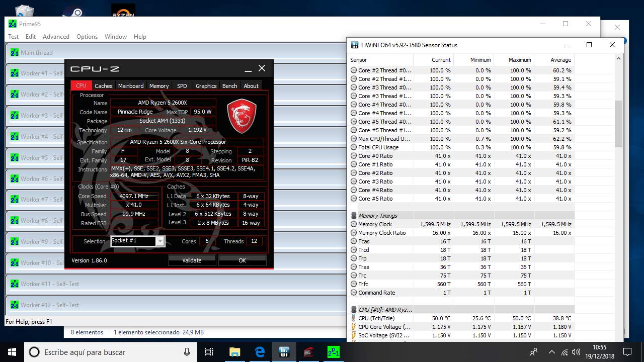The width and height of the screenshot is (644, 362).
Task: Click the CPU Core Voltage lightning icon
Action: tap(354, 327)
